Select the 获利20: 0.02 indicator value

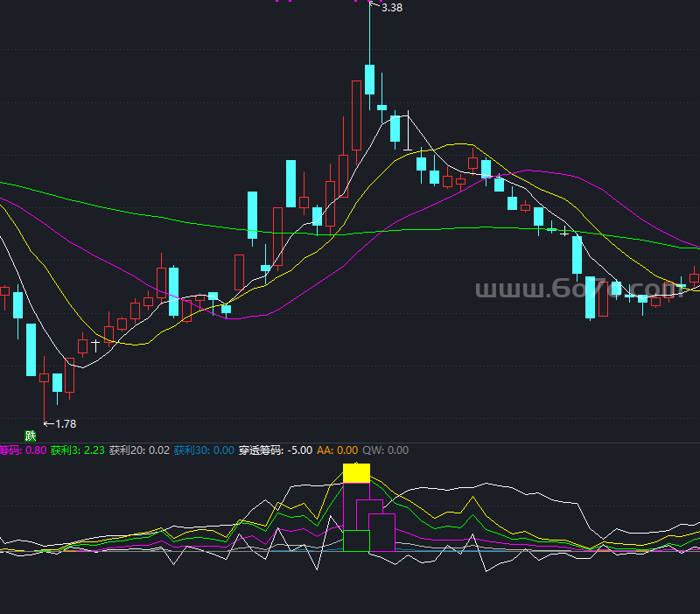point(139,450)
